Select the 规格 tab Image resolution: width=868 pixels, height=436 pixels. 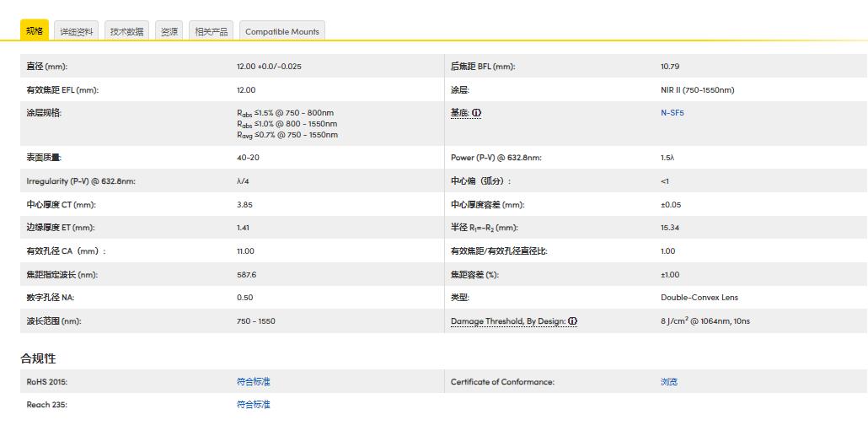(x=35, y=30)
